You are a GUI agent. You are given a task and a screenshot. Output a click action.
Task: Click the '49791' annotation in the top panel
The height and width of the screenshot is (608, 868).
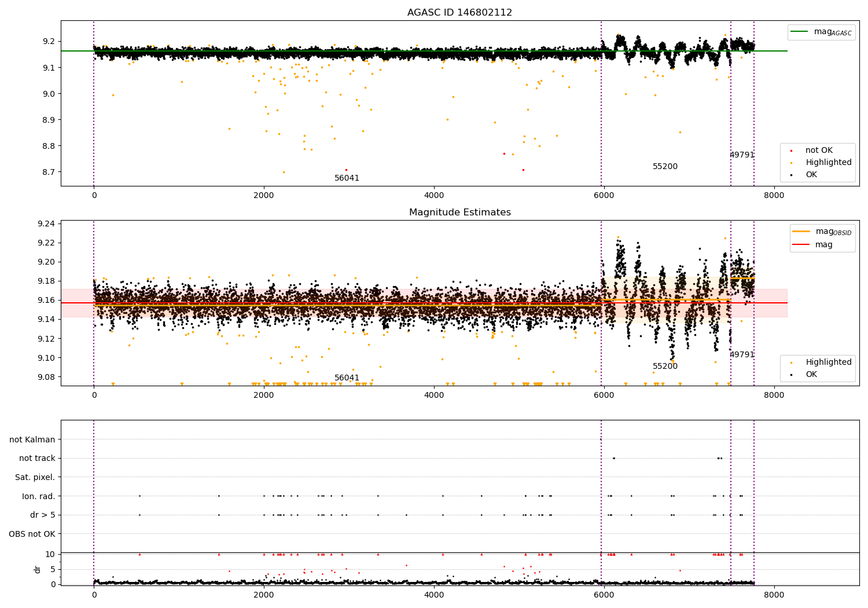coord(742,155)
